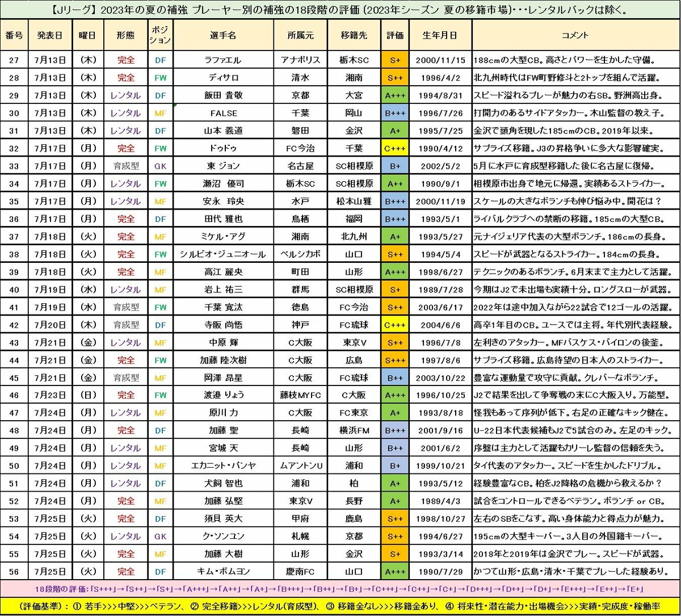
Task: Select the birth date 1990/7/29
Action: pos(440,571)
